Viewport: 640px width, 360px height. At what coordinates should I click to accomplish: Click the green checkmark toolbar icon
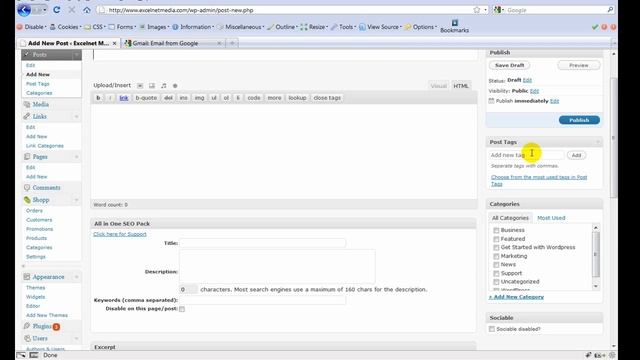pos(595,27)
